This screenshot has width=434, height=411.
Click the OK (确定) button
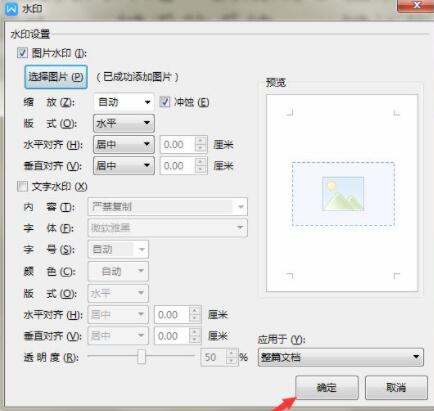tap(327, 388)
